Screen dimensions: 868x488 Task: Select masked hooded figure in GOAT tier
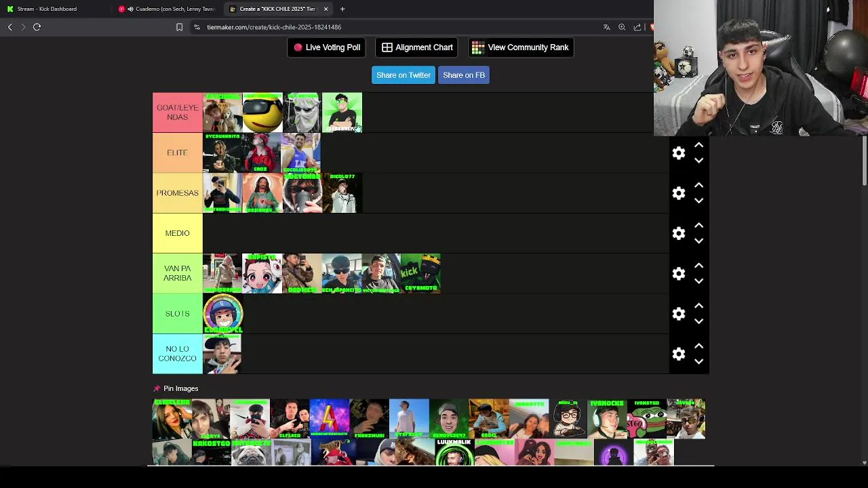(302, 113)
